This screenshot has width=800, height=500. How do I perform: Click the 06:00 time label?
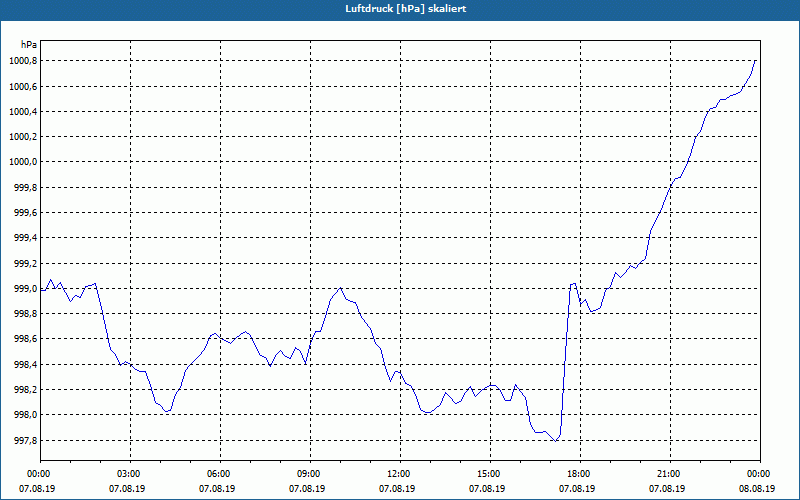pos(220,474)
